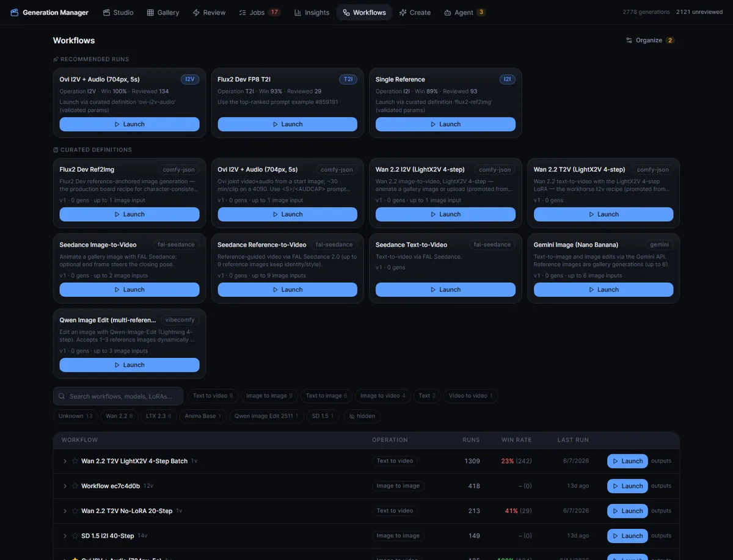Sort by the Runs column header
This screenshot has height=560, width=733.
coord(471,440)
